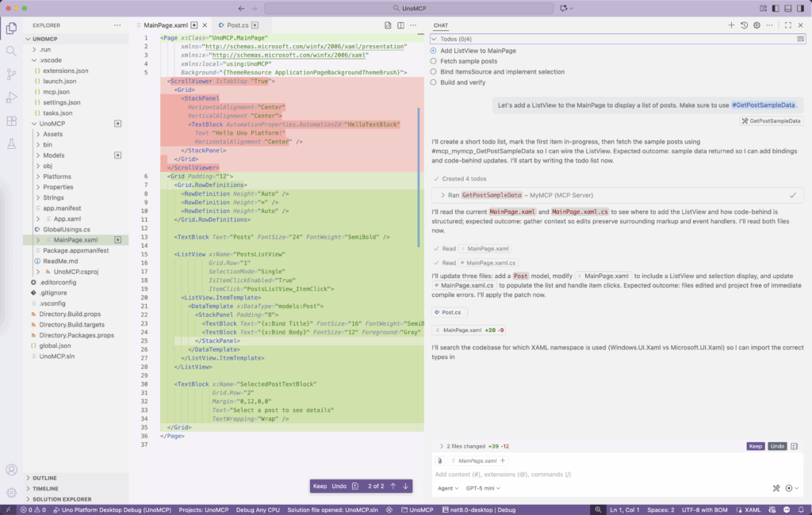Viewport: 812px width, 515px height.
Task: Start a new chat with plus icon
Action: [x=731, y=25]
